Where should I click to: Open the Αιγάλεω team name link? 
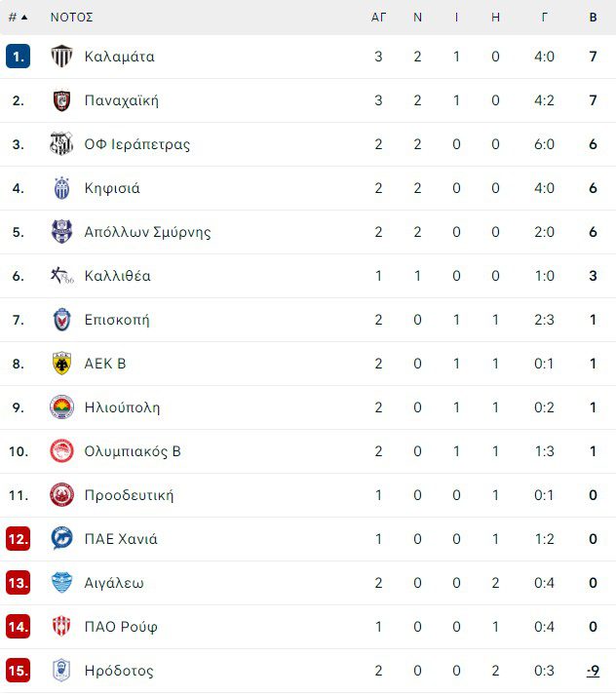pyautogui.click(x=114, y=583)
